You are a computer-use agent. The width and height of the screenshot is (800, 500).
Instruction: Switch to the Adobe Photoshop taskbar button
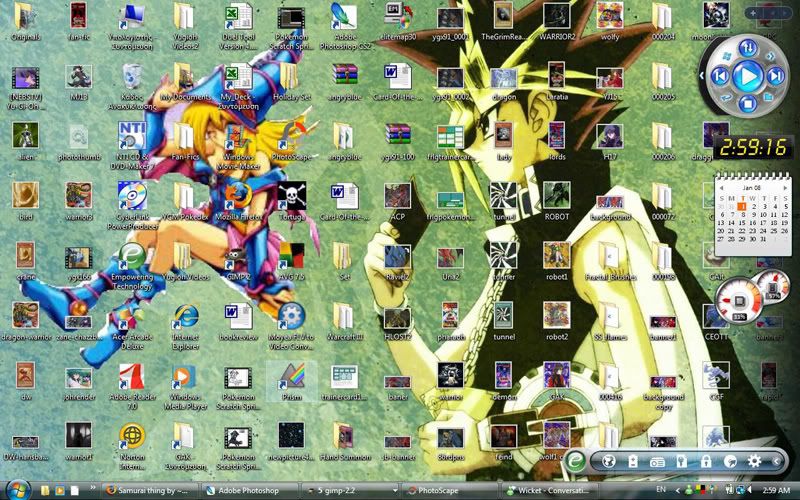pyautogui.click(x=249, y=491)
